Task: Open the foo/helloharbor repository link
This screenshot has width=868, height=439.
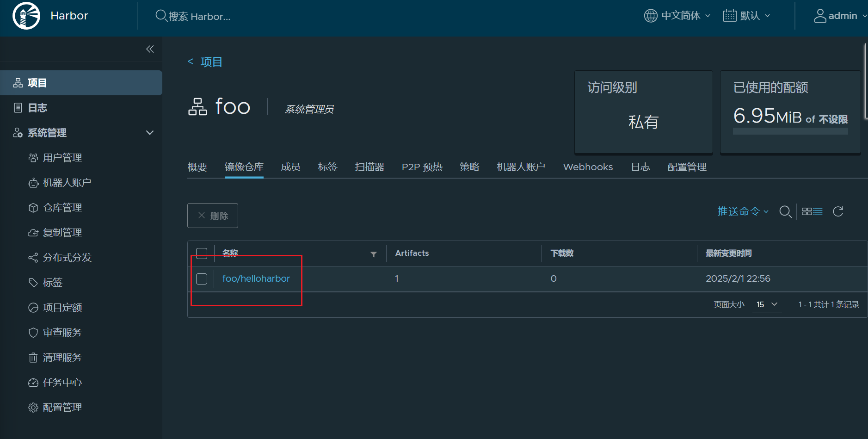Action: click(256, 278)
